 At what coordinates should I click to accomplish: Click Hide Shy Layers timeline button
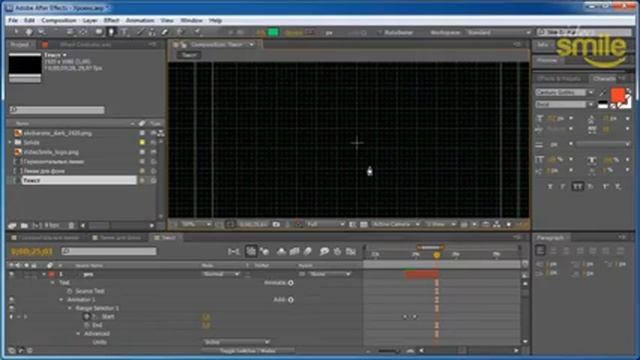281,251
